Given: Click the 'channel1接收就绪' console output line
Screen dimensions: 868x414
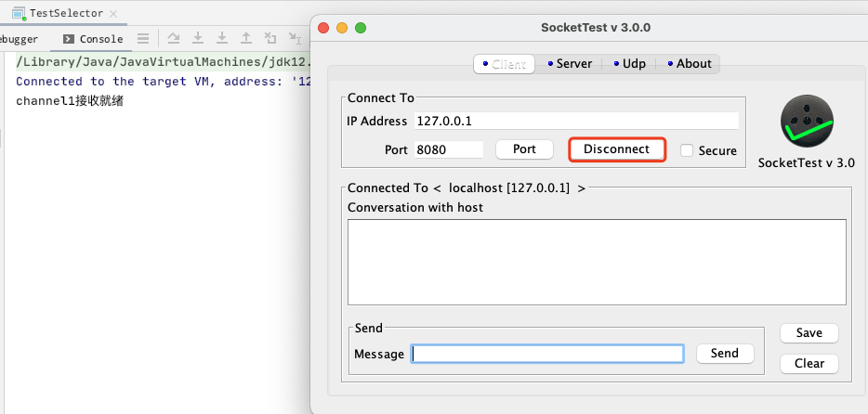Looking at the screenshot, I should point(70,101).
